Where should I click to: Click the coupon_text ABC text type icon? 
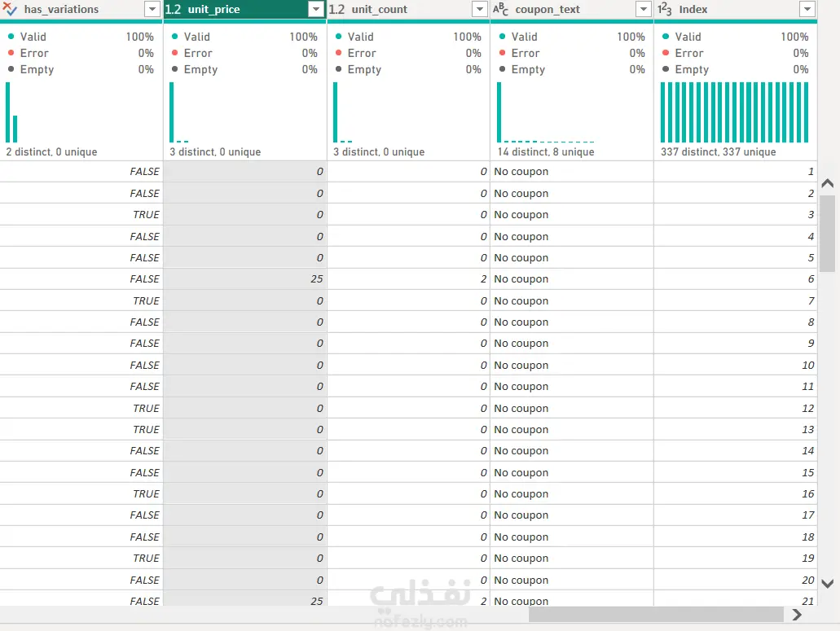point(500,9)
